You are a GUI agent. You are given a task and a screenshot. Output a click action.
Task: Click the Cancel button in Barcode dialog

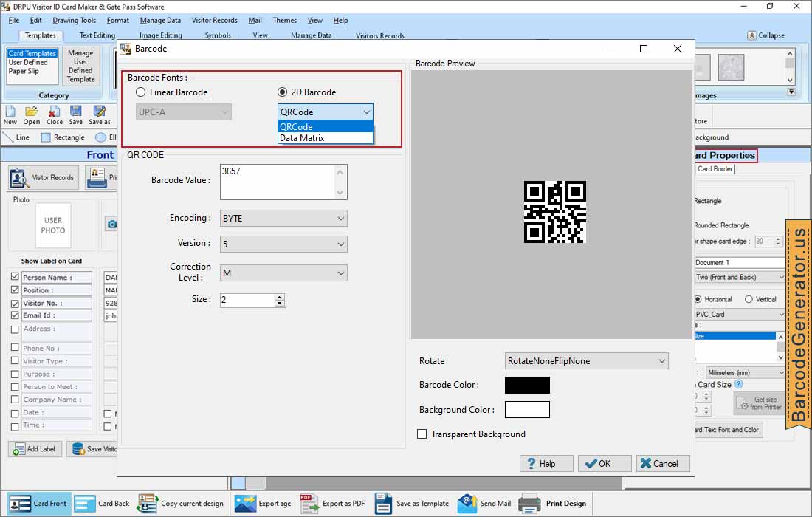point(663,464)
